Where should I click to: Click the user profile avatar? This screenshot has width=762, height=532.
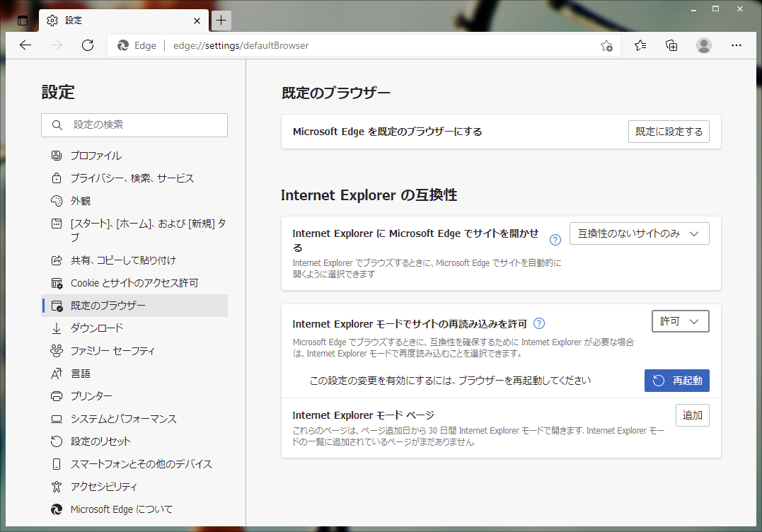pyautogui.click(x=704, y=45)
